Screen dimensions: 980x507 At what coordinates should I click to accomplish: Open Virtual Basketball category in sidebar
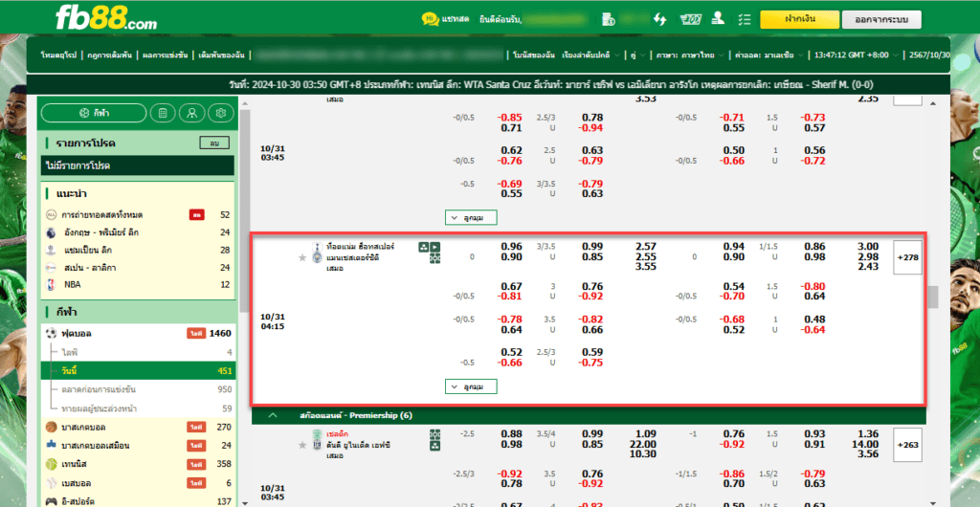coord(138,446)
